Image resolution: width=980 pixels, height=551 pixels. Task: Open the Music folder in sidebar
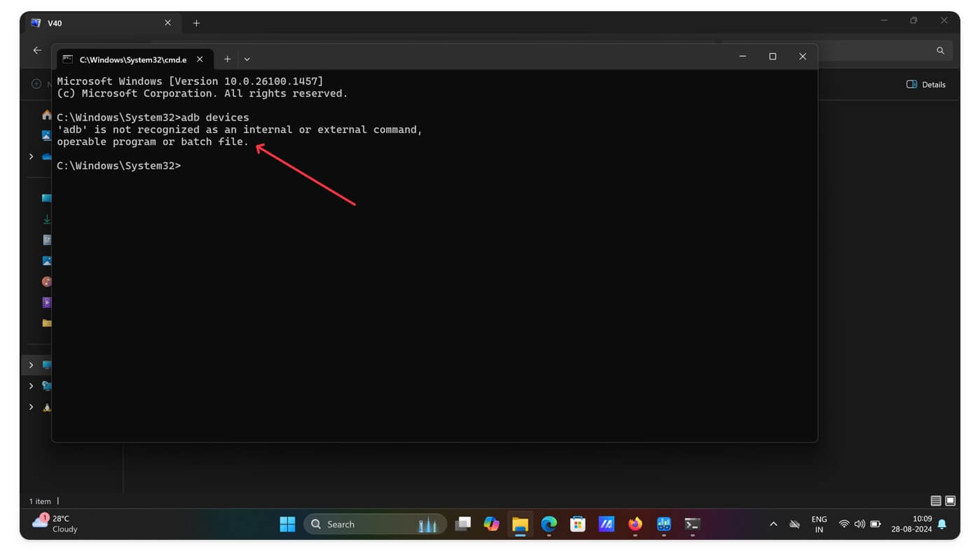click(46, 281)
